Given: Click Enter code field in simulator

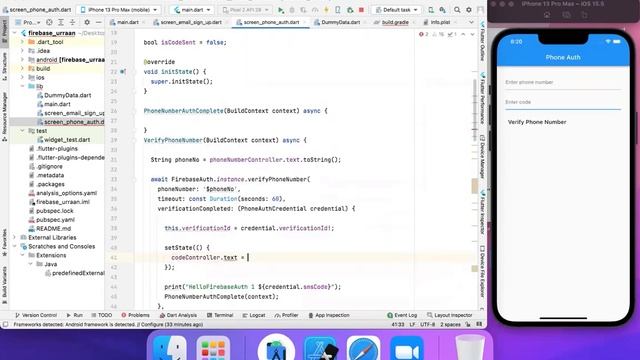Looking at the screenshot, I should (563, 102).
